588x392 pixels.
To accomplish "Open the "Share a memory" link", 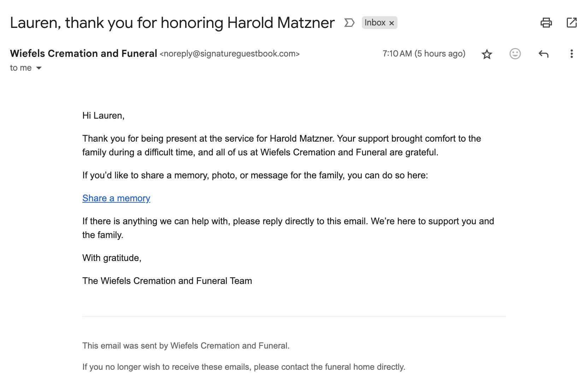I will point(116,198).
